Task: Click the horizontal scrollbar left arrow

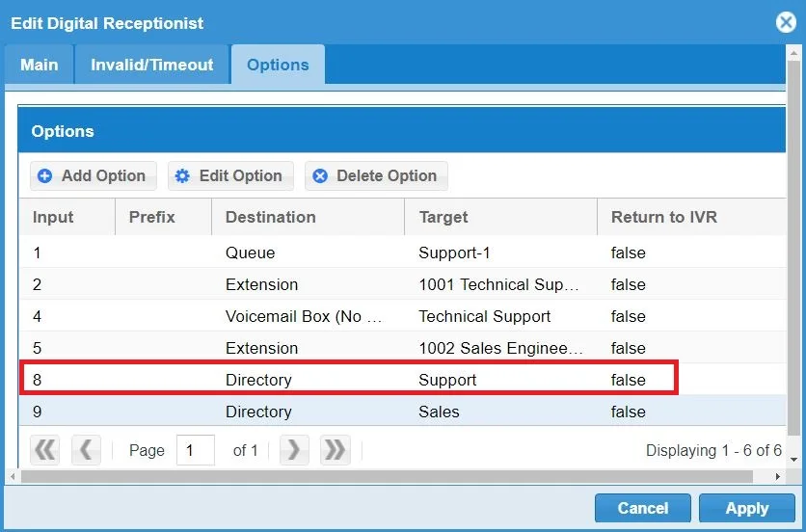Action: point(13,476)
